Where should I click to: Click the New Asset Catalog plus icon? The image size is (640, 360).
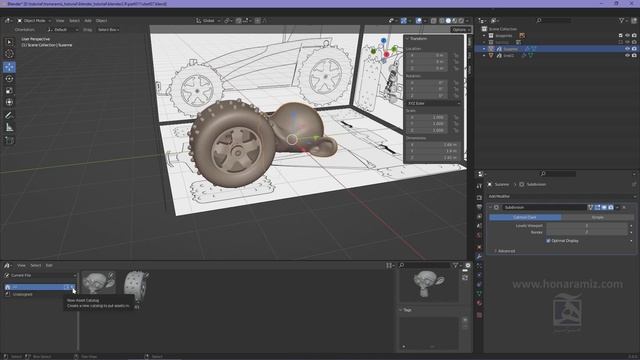pos(73,287)
